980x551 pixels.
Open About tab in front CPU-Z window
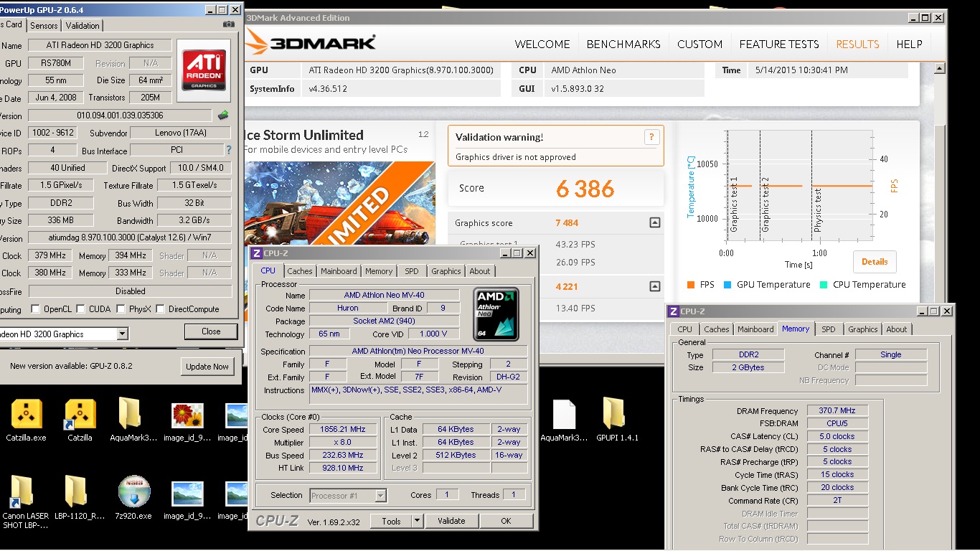coord(480,271)
